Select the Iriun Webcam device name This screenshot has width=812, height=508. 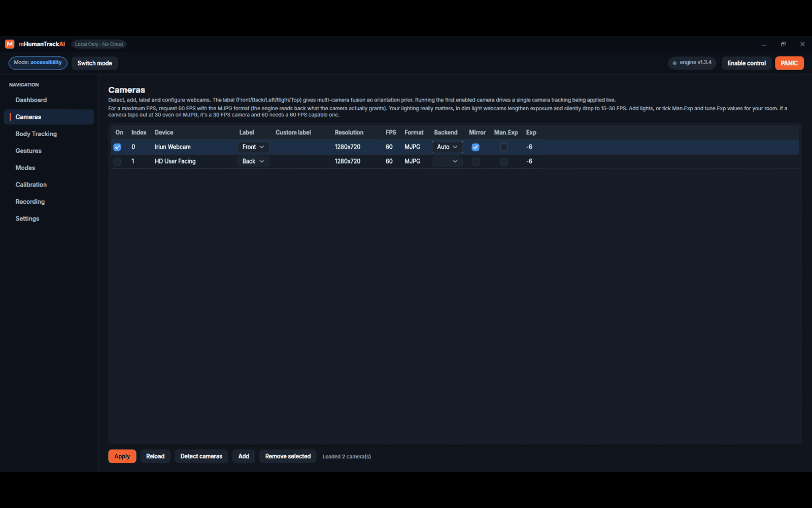pos(173,147)
